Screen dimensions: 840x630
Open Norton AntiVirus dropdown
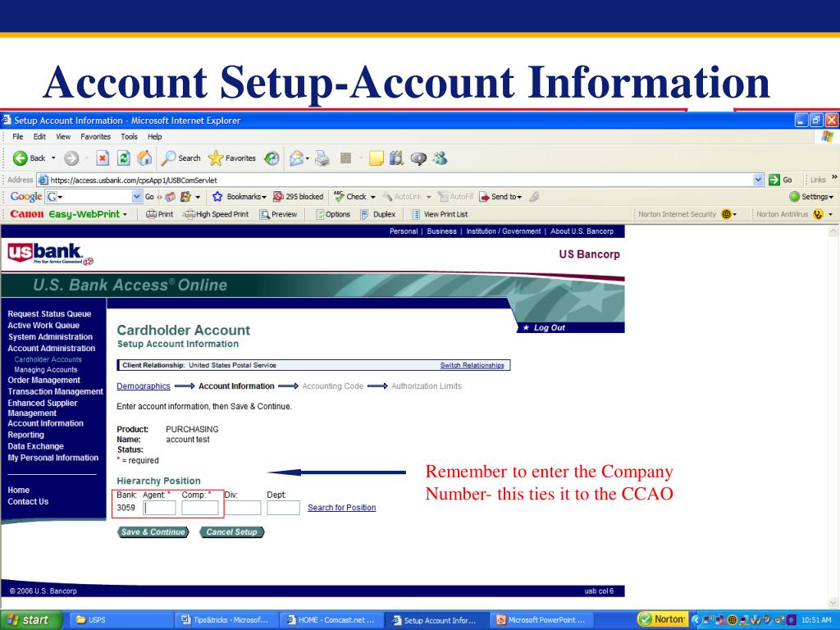pos(830,214)
